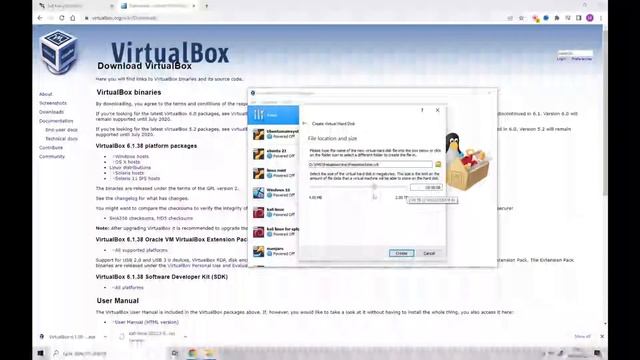Expand VirtualBox exe download options arrow
This screenshot has height=360, width=640.
coord(105,337)
